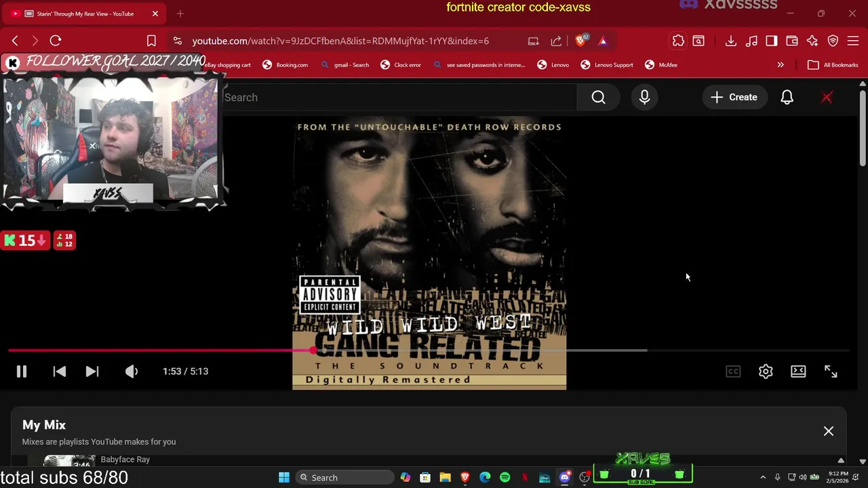Open see saved passwords bookmark
Image resolution: width=868 pixels, height=488 pixels.
tap(479, 65)
